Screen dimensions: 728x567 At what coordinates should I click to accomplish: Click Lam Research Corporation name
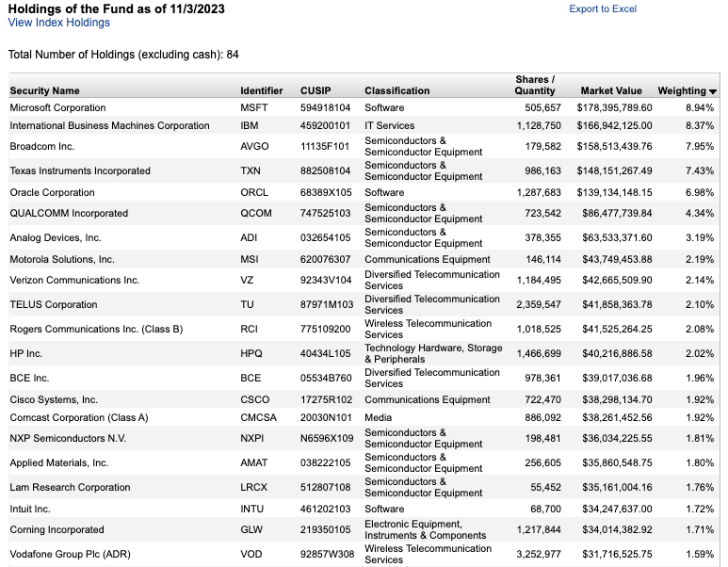[70, 488]
